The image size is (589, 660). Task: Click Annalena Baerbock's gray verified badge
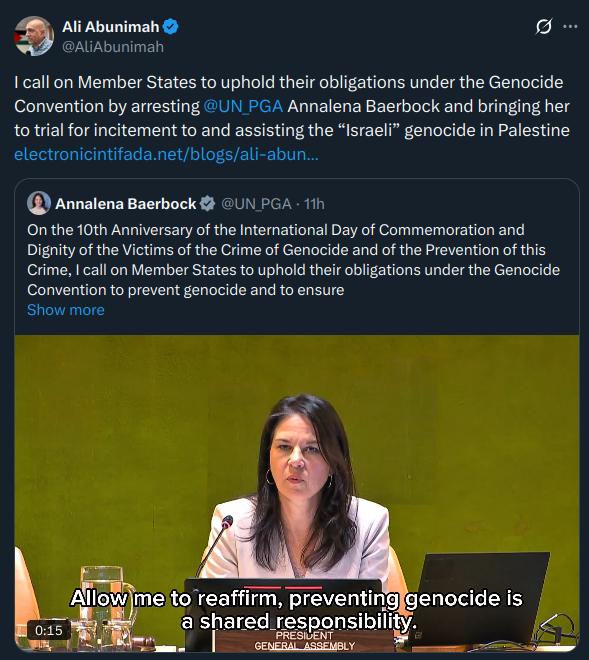click(207, 204)
